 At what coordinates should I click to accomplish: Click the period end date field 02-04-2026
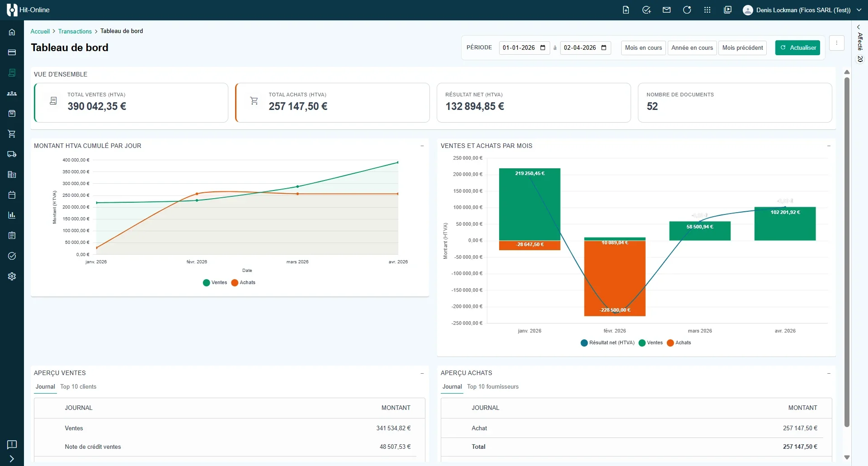[x=585, y=48]
